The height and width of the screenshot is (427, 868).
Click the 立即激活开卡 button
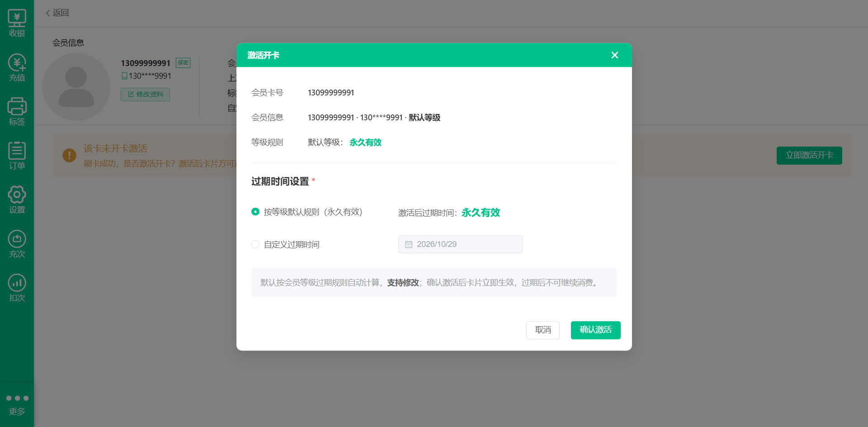pyautogui.click(x=809, y=156)
